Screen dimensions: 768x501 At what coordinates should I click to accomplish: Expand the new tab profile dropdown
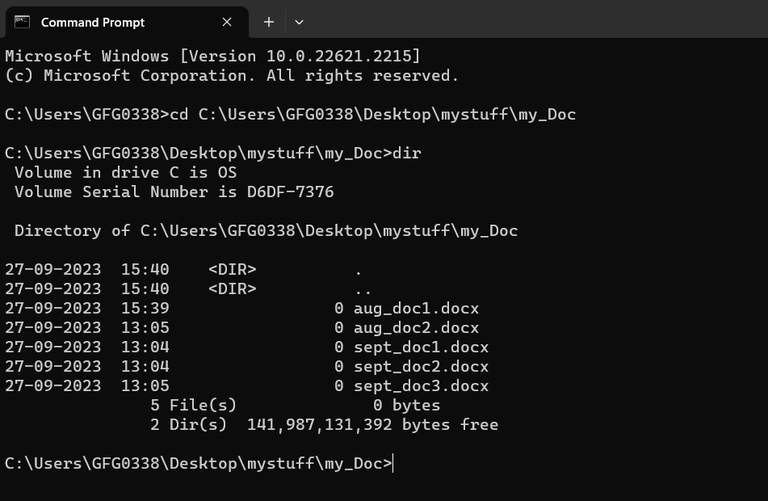click(299, 21)
